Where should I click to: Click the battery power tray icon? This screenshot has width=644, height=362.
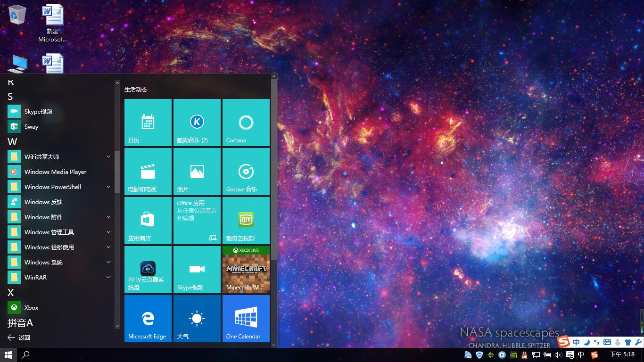coord(547,355)
